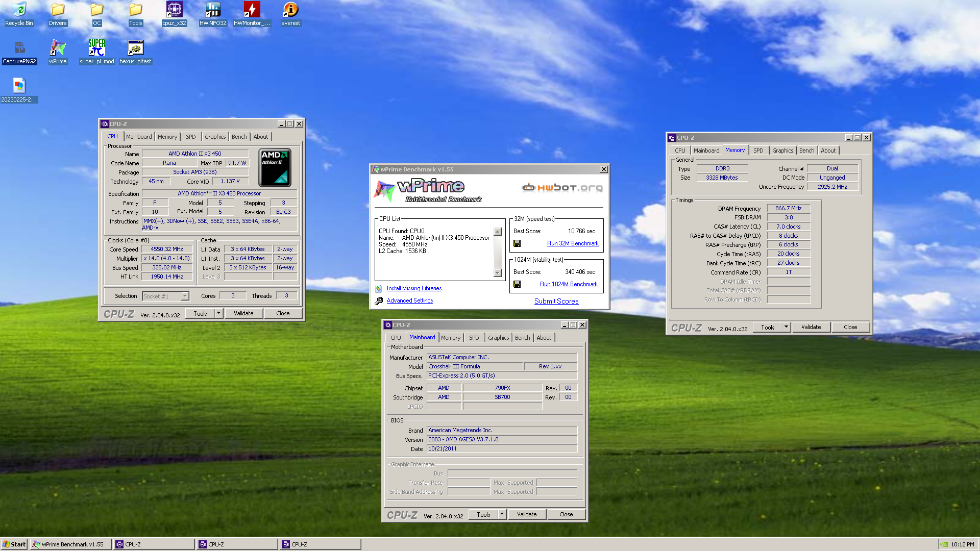Click the 10:12 PM taskbar clock

tap(963, 544)
